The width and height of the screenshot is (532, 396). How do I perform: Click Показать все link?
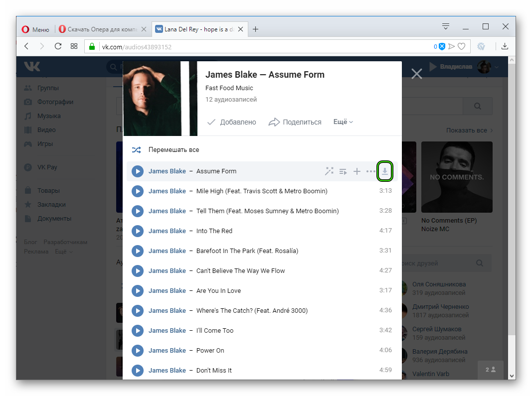point(469,131)
